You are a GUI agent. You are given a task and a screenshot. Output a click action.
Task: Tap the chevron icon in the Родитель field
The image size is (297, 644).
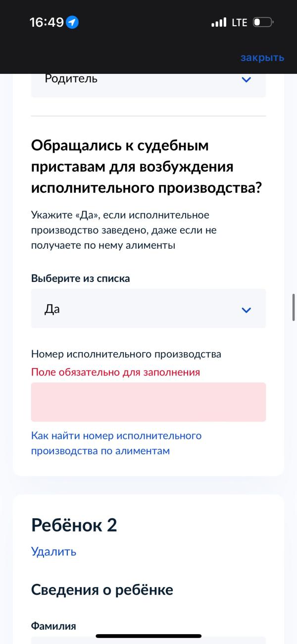click(246, 79)
